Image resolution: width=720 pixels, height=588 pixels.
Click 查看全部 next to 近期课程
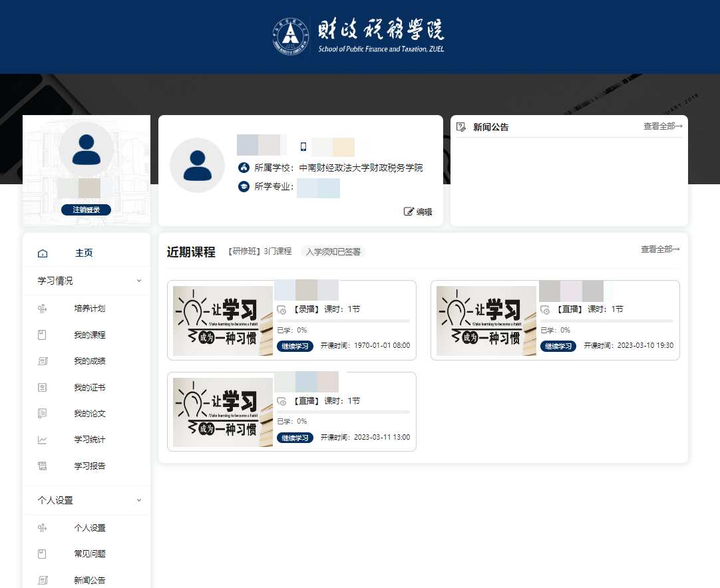[x=659, y=249]
